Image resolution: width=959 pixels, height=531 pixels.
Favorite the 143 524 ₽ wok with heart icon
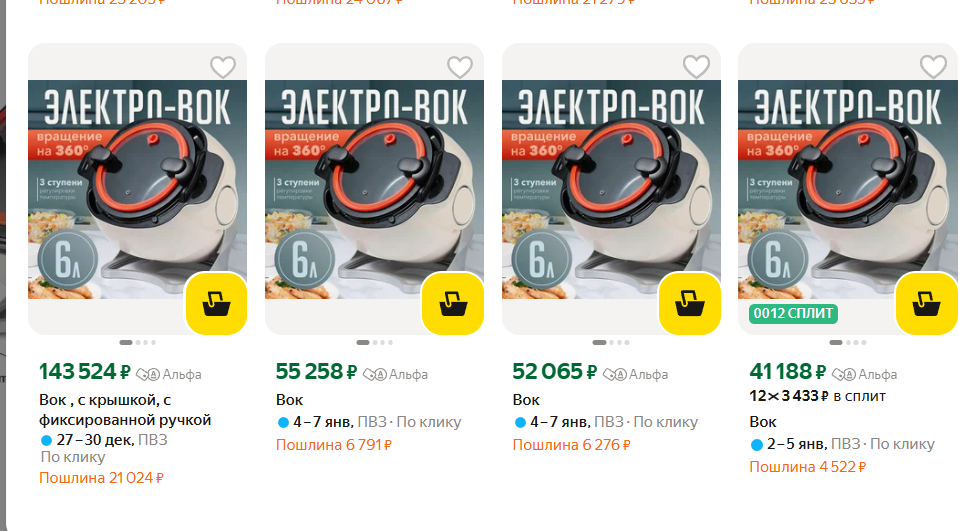click(x=223, y=67)
